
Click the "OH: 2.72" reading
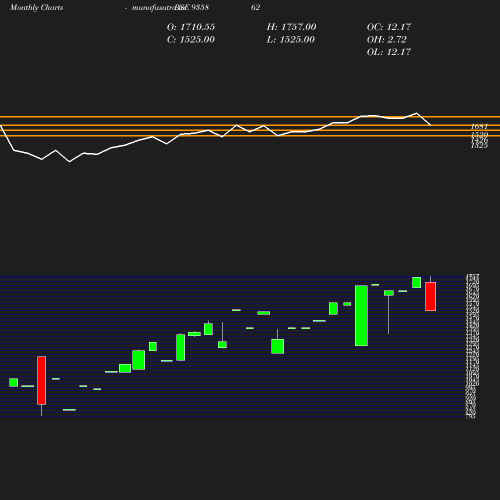tap(387, 39)
